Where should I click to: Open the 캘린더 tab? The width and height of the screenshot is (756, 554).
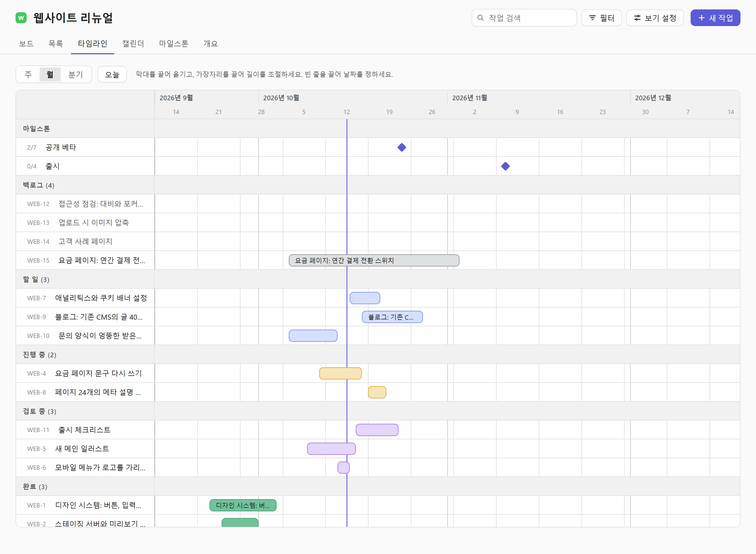(133, 43)
